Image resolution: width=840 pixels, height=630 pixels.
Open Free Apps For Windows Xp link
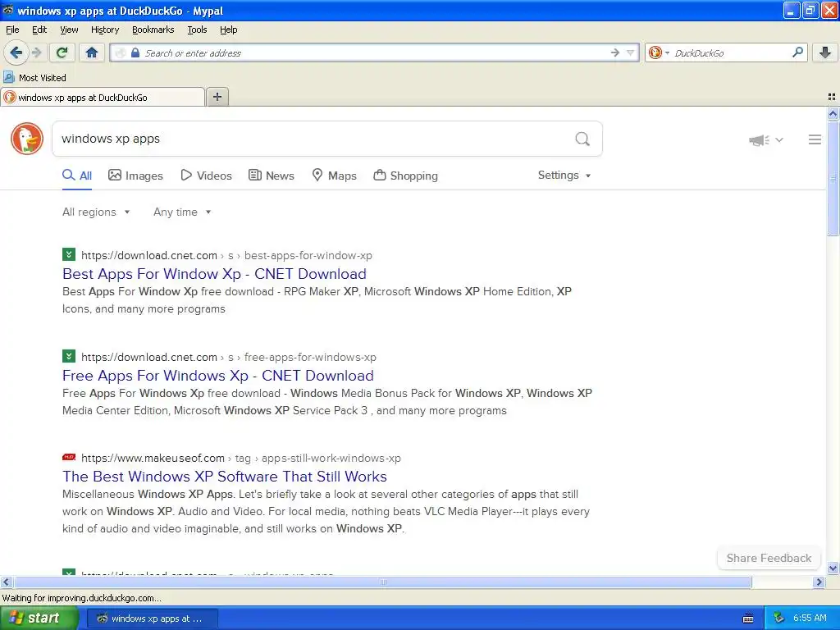[218, 376]
